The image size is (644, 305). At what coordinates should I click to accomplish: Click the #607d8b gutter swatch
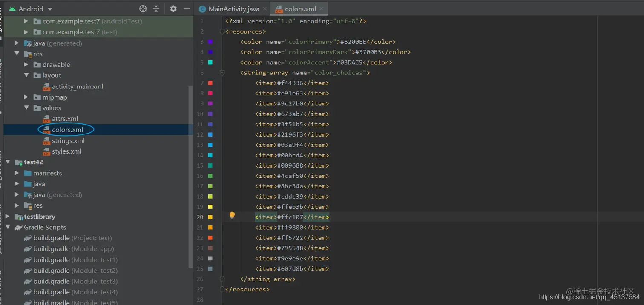[210, 268]
